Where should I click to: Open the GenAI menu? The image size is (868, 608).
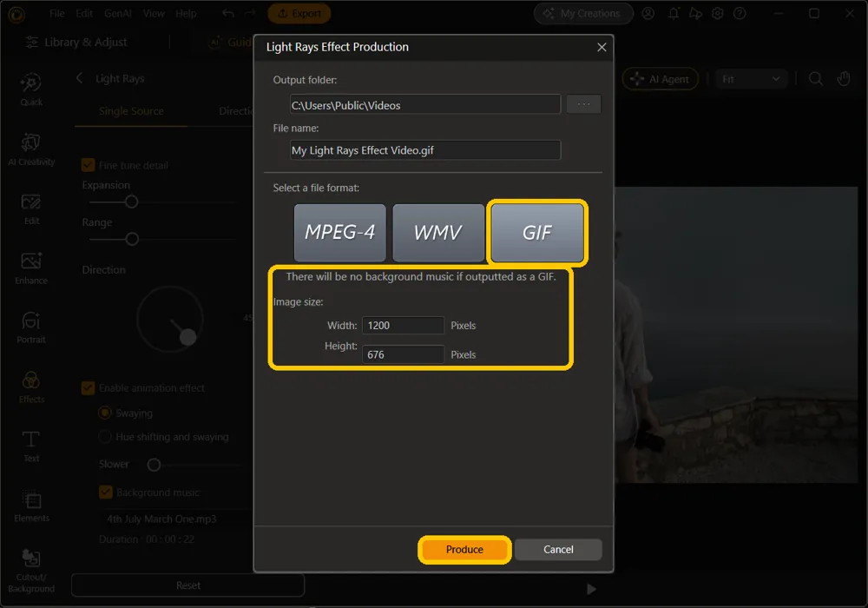tap(118, 13)
